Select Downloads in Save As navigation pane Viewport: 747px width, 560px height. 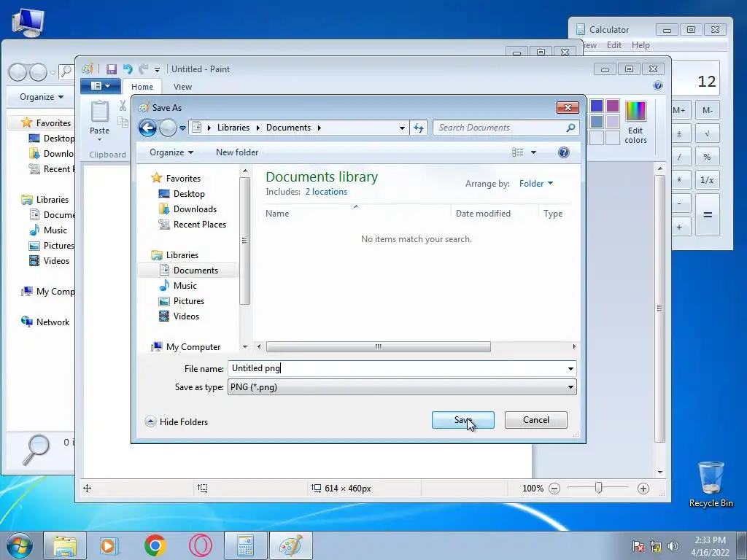pyautogui.click(x=194, y=209)
